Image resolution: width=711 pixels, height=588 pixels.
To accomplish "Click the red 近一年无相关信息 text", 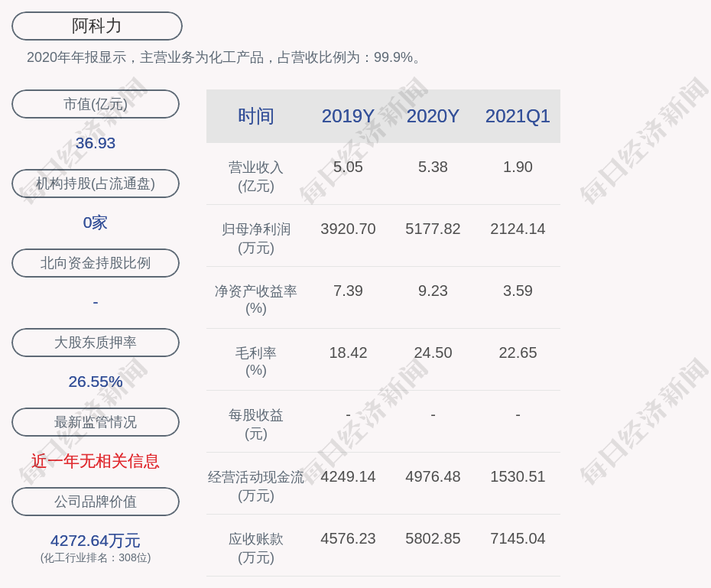I will tap(96, 461).
